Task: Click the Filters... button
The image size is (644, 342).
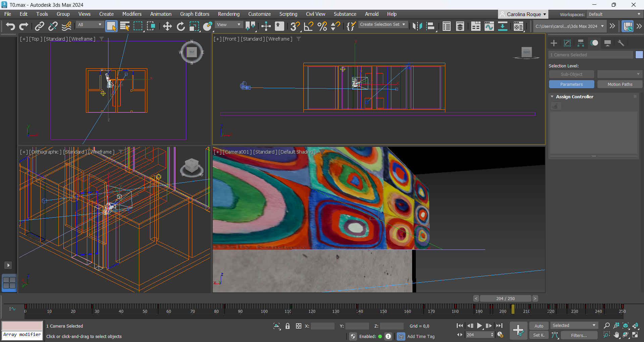Action: 579,335
